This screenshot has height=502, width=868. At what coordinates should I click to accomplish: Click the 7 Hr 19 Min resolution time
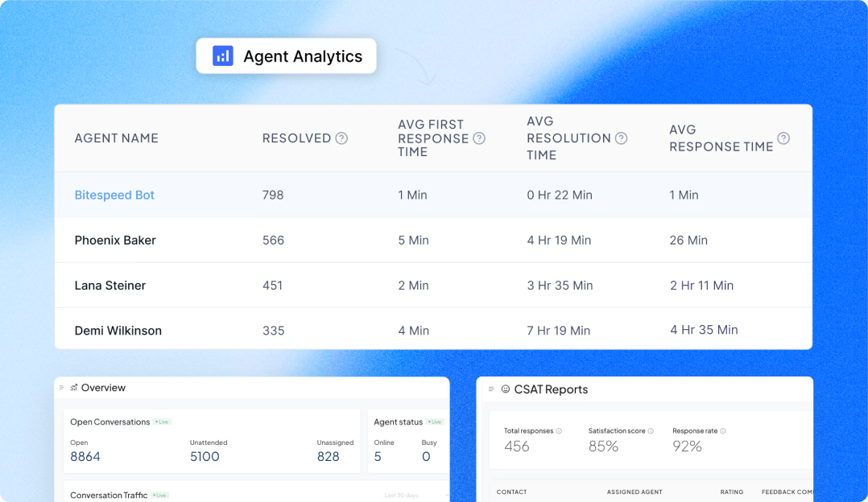(559, 331)
